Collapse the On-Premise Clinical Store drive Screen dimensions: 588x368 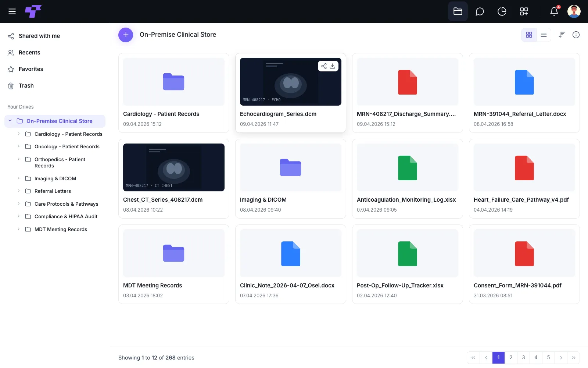pos(10,121)
